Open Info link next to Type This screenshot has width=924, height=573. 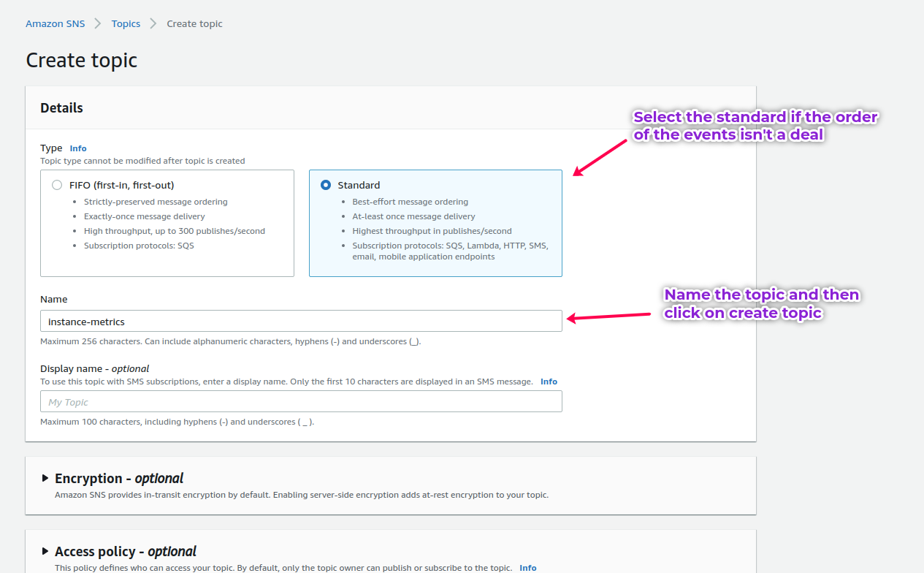click(78, 148)
